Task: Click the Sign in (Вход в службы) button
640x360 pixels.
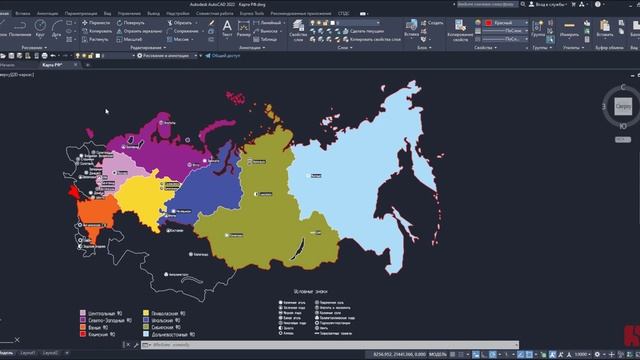Action: click(x=547, y=4)
